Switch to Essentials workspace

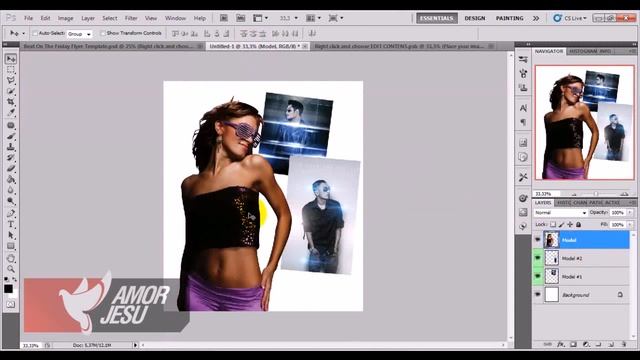click(437, 18)
